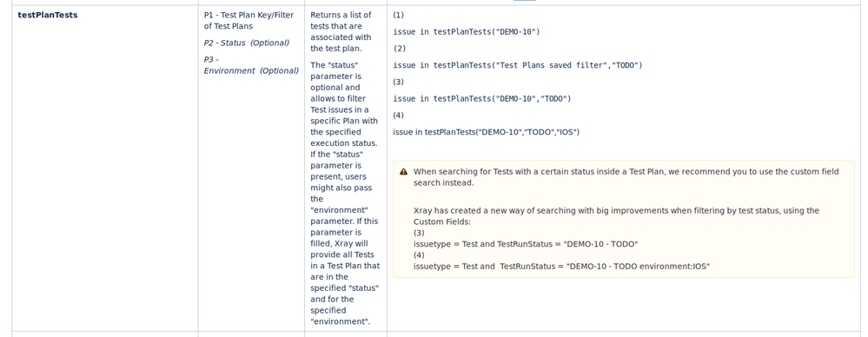Click example label (1) above first query
The image size is (868, 337).
(399, 15)
